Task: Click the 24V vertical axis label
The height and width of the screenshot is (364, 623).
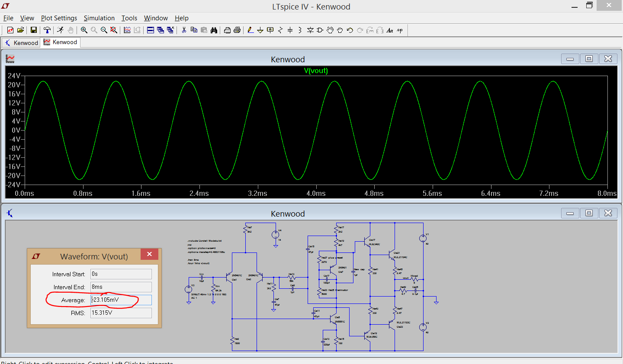Action: point(14,76)
